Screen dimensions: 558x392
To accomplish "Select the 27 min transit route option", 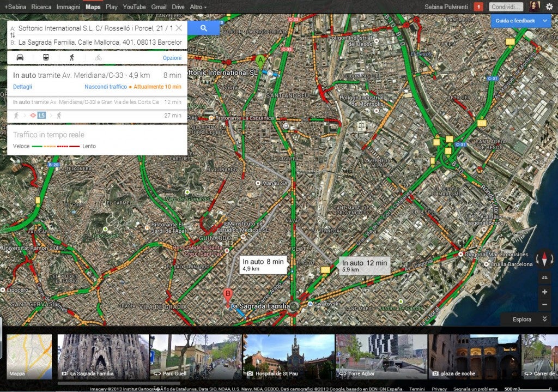I will click(97, 116).
